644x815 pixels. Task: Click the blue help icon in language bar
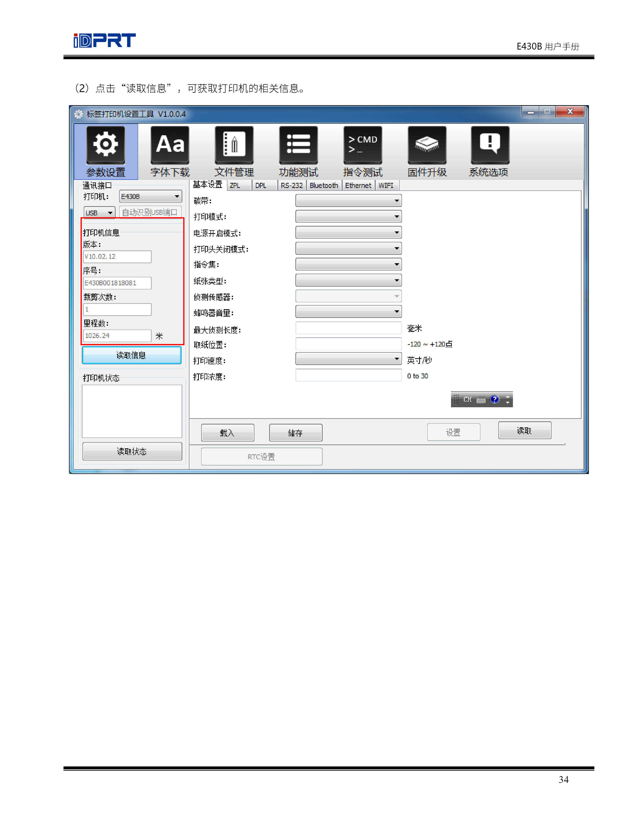coord(494,399)
